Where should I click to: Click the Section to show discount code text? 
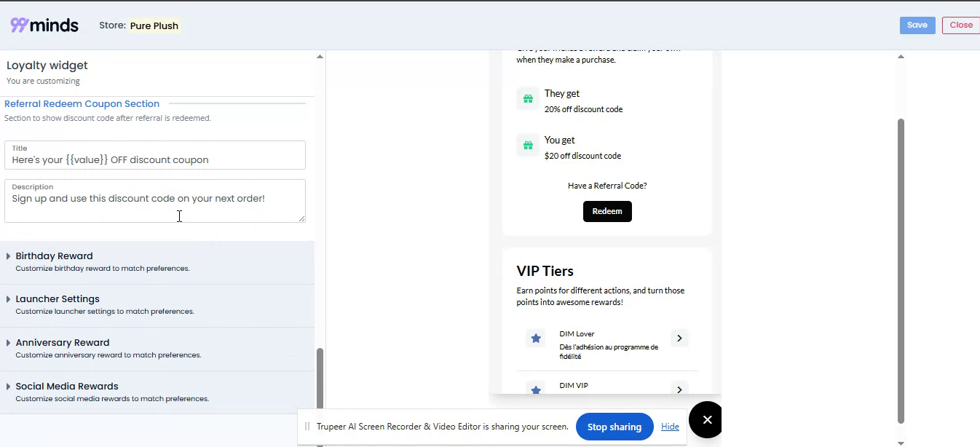(x=108, y=118)
